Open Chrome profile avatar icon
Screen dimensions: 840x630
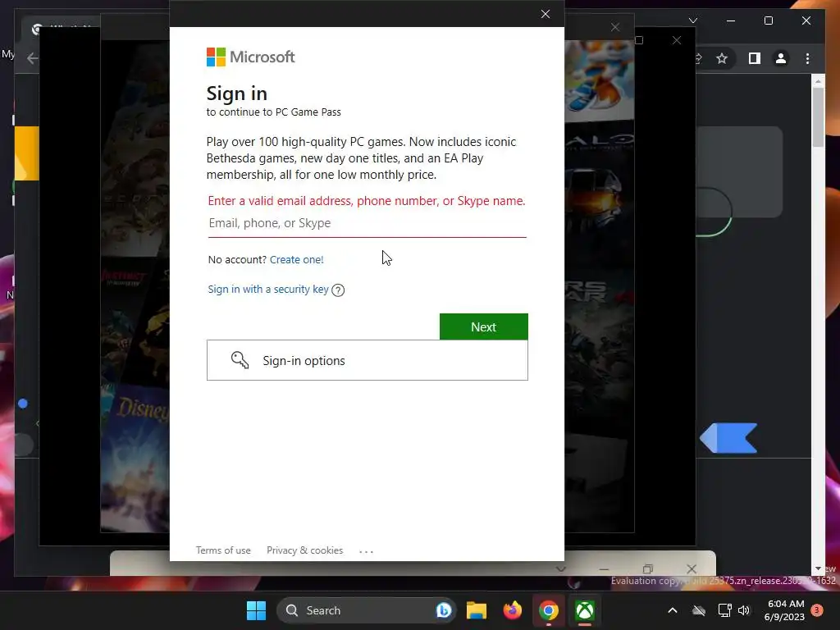pos(781,58)
